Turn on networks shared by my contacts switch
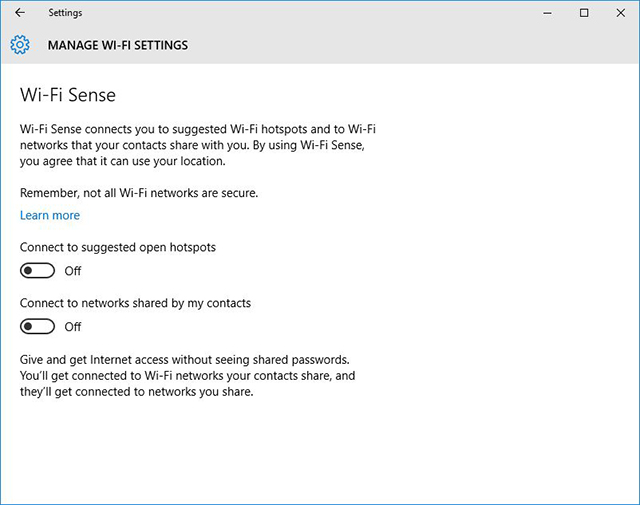This screenshot has width=640, height=505. [37, 327]
